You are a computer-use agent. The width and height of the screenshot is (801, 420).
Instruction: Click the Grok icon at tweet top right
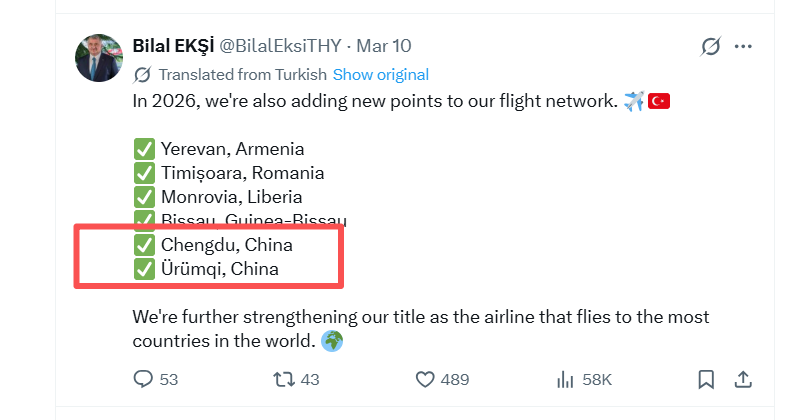pos(711,47)
